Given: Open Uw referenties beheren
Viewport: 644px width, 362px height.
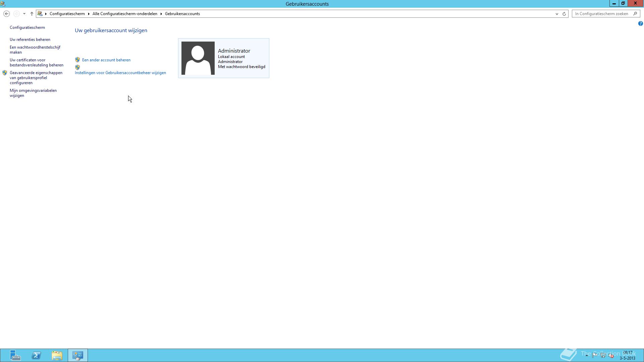Looking at the screenshot, I should [x=30, y=40].
